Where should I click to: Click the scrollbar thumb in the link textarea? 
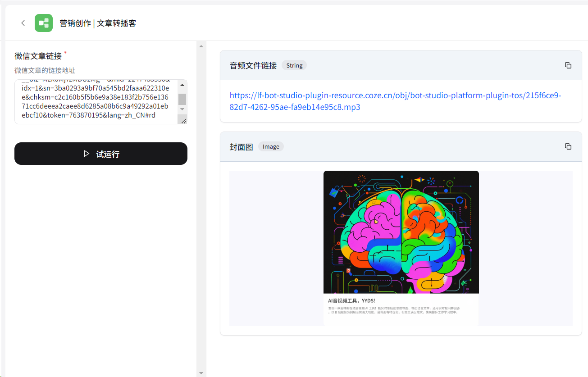pos(182,99)
